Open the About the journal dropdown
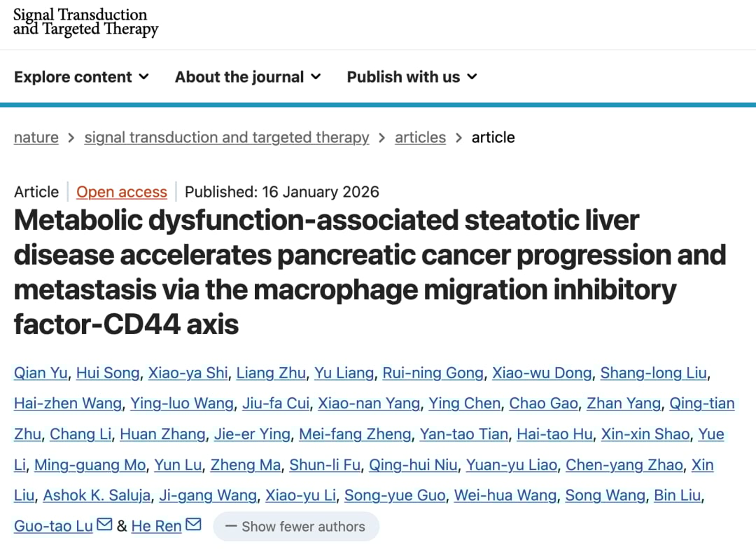This screenshot has height=552, width=756. pyautogui.click(x=248, y=77)
